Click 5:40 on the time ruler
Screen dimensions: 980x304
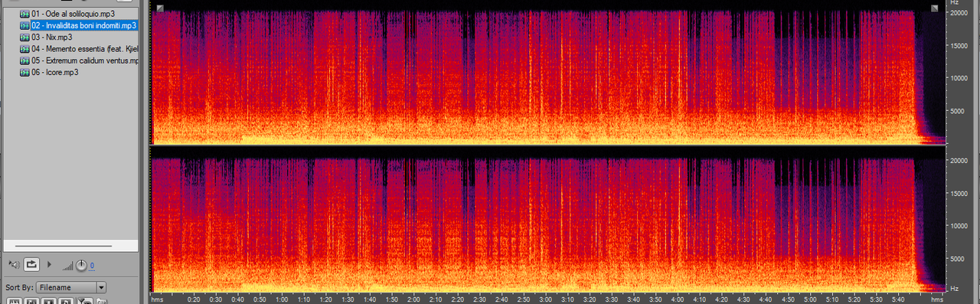click(897, 299)
